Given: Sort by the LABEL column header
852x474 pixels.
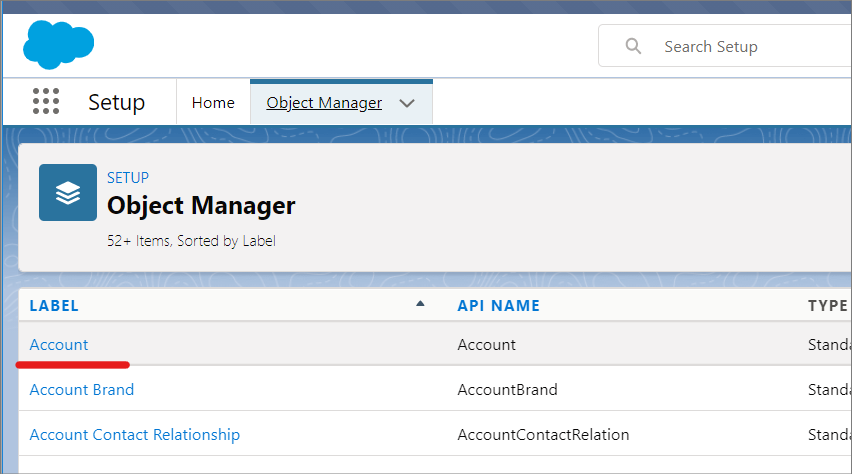Looking at the screenshot, I should [x=54, y=305].
